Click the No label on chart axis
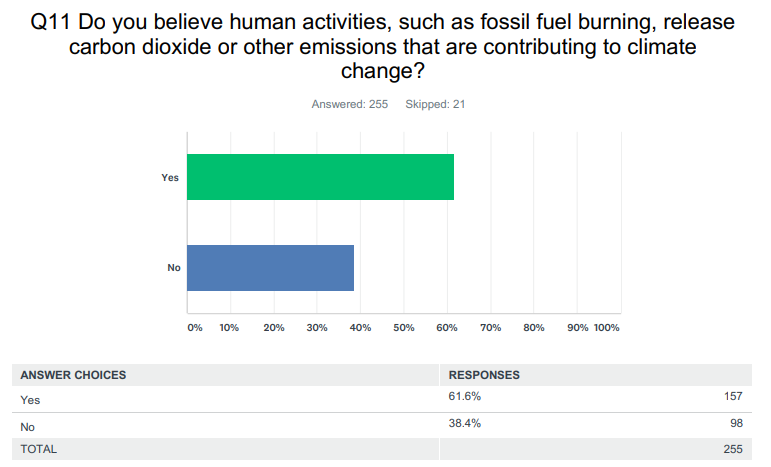 (x=173, y=267)
